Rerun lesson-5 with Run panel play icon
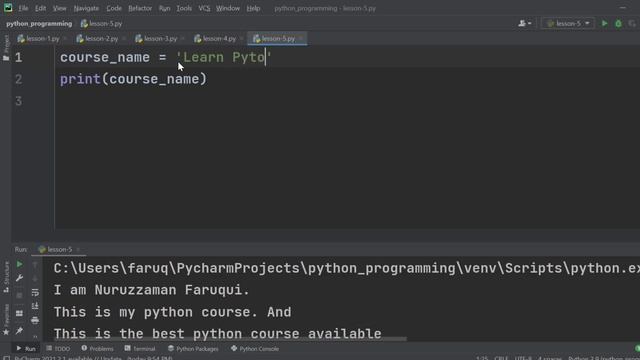The width and height of the screenshot is (640, 360). 19,264
